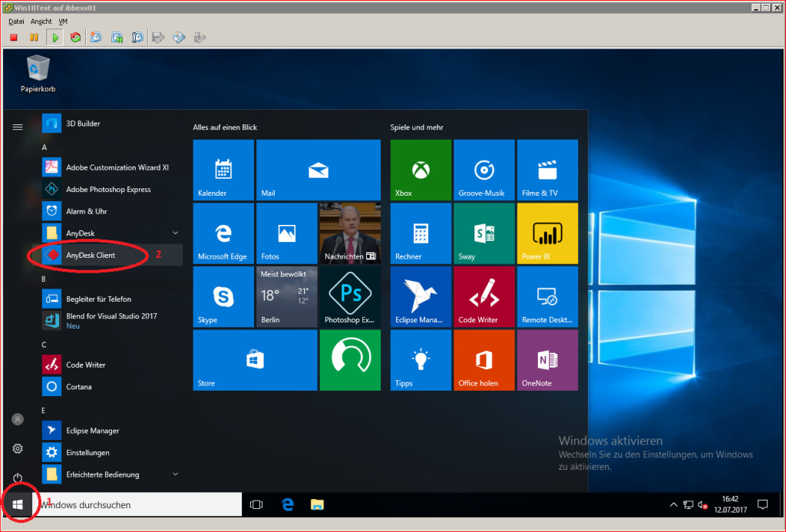The width and height of the screenshot is (786, 532).
Task: Open the Code Writer red tile
Action: click(484, 297)
